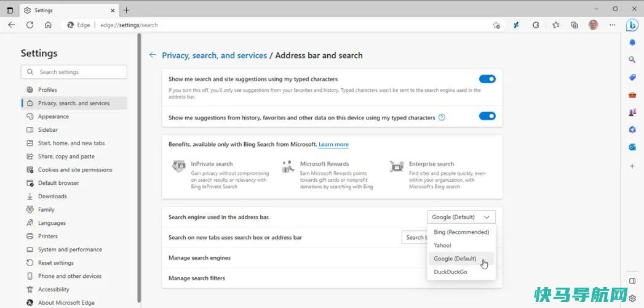This screenshot has width=644, height=308.
Task: Choose Yahoo! from the search engine list
Action: coord(461,245)
